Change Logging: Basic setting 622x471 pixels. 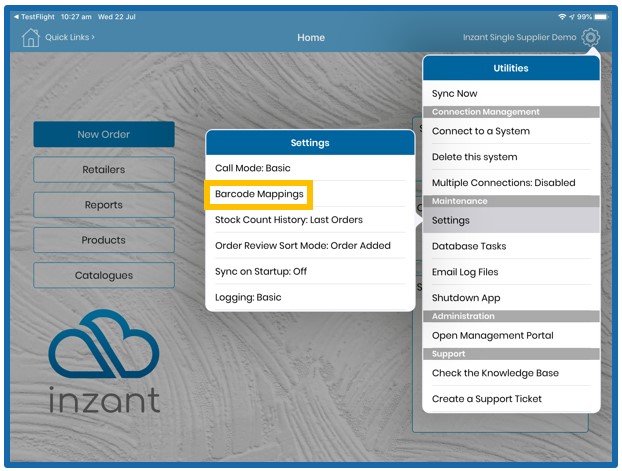click(x=310, y=297)
